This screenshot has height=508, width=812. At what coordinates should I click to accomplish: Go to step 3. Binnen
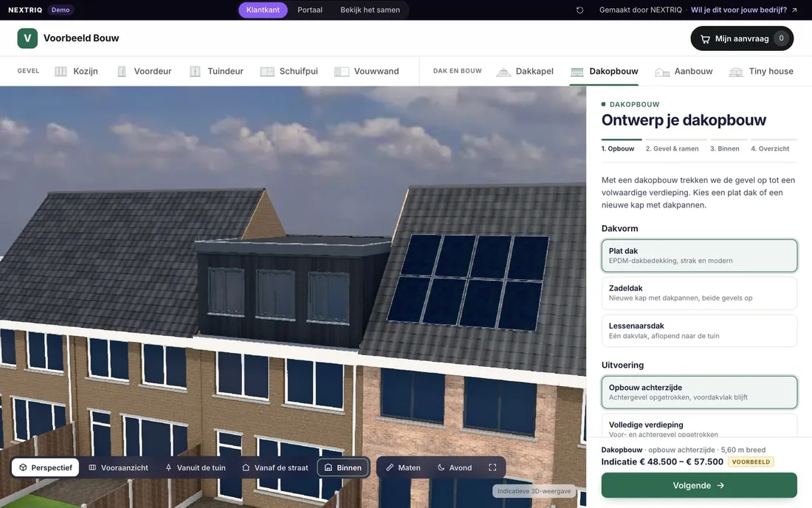[x=729, y=145]
